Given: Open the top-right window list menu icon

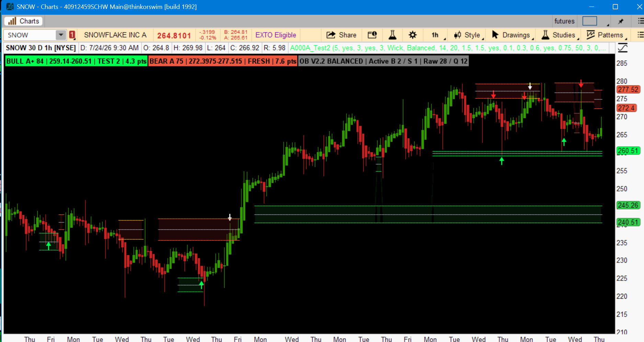Looking at the screenshot, I should [641, 21].
